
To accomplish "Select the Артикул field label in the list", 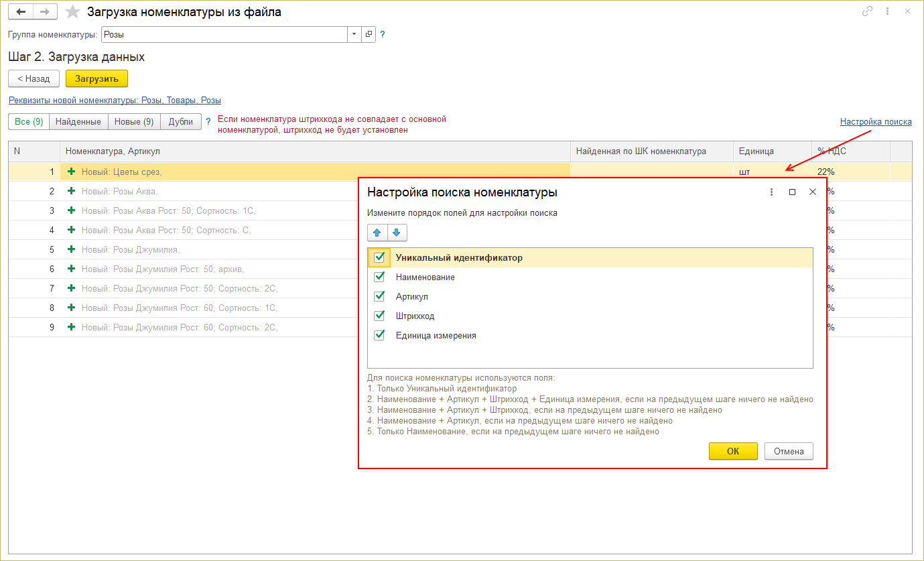I will tap(412, 296).
